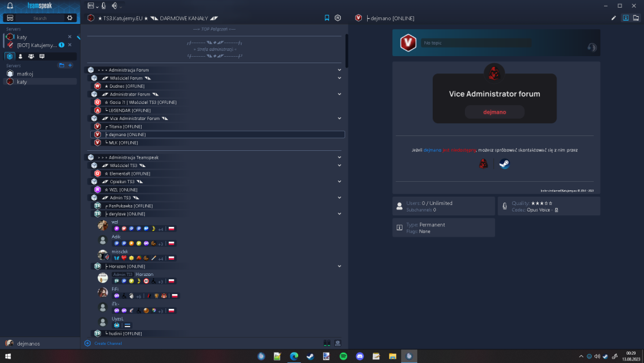The height and width of the screenshot is (363, 644).
Task: Add a new server bookmark with plus
Action: pos(70,65)
